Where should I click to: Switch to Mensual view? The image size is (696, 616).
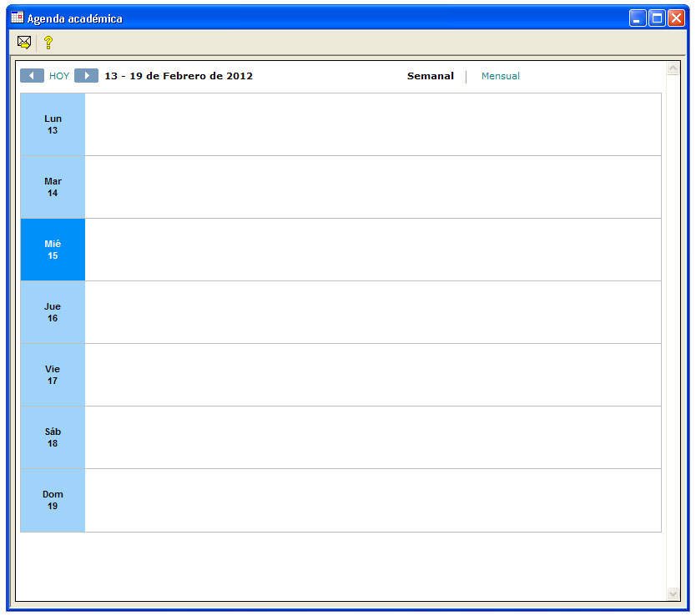pyautogui.click(x=500, y=76)
